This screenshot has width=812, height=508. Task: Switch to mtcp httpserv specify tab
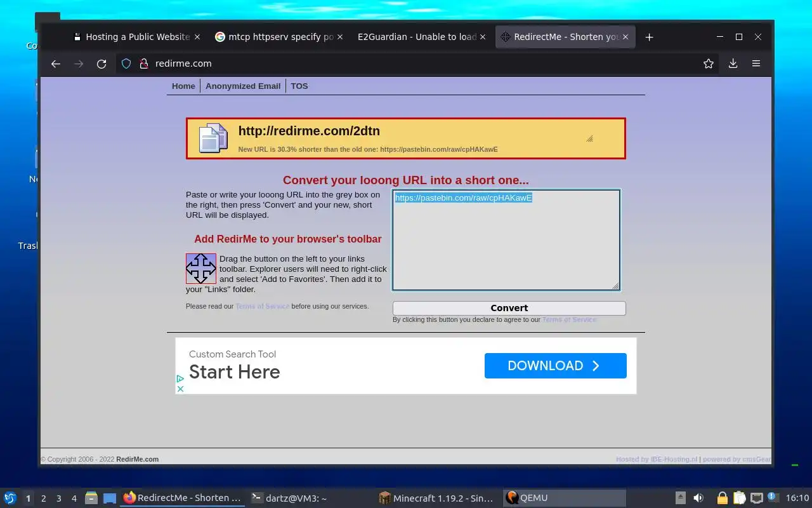pos(280,37)
